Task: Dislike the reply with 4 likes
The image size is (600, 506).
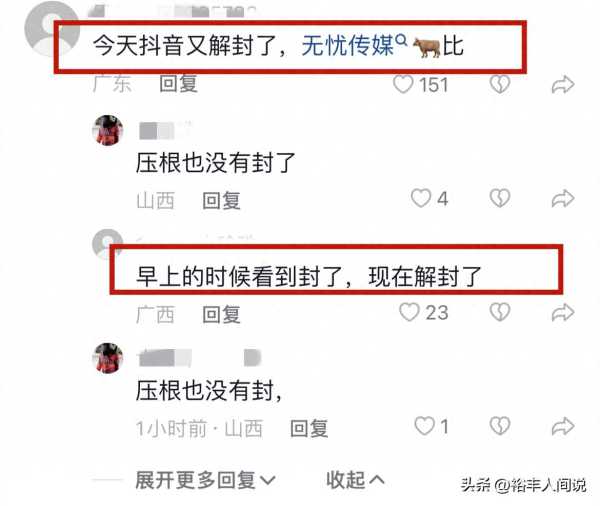Action: coord(500,198)
